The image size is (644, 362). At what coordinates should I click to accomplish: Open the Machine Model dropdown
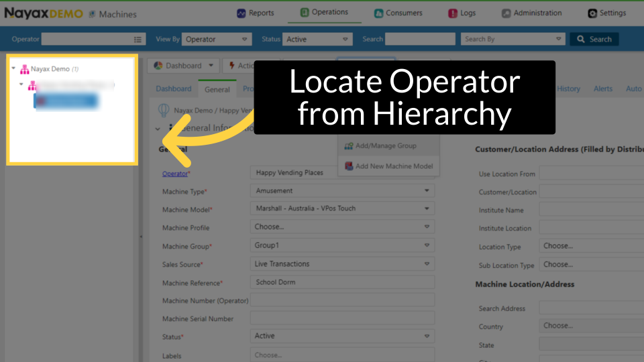(x=342, y=208)
